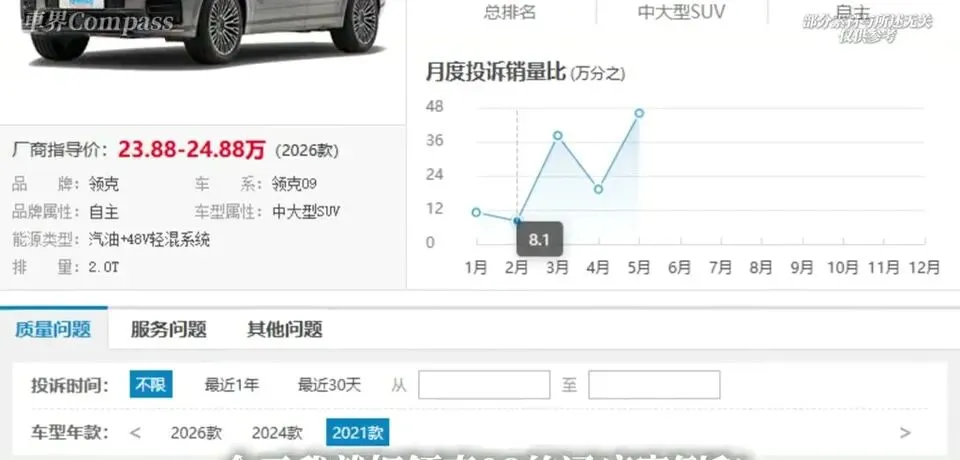Click the 6月 axis label
Viewport: 960px width, 460px height.
(680, 267)
